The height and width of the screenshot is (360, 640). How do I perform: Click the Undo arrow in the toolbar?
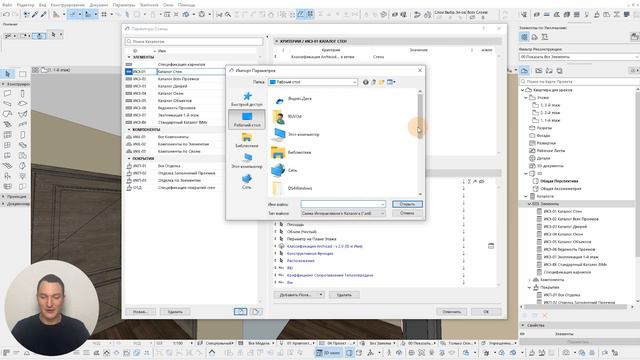tap(6, 14)
